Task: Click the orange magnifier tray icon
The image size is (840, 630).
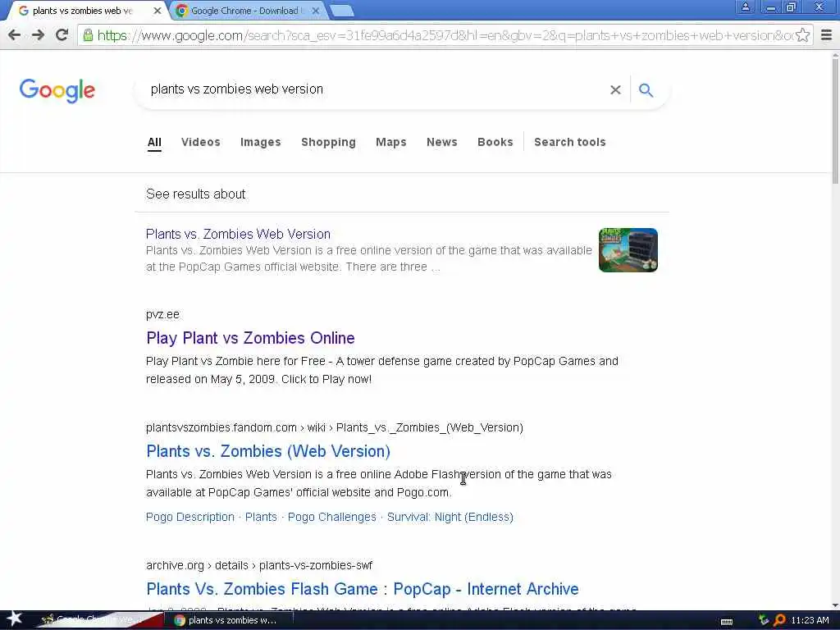Action: (x=779, y=620)
